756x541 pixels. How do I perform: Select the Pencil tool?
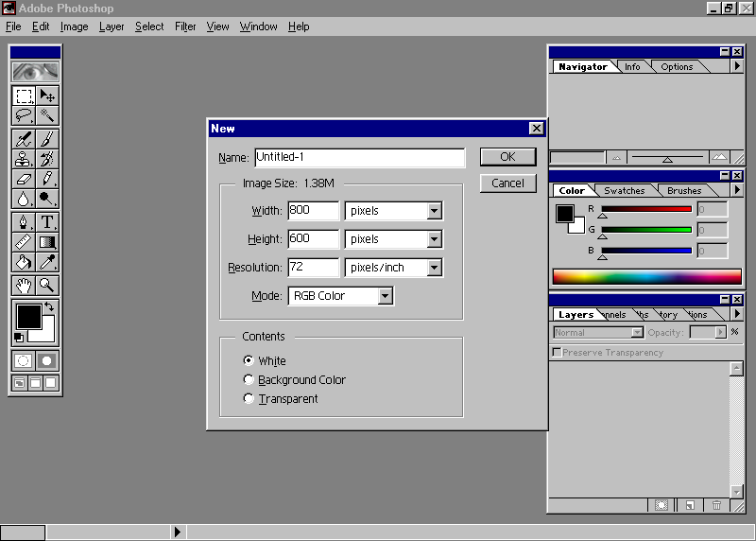pos(46,179)
